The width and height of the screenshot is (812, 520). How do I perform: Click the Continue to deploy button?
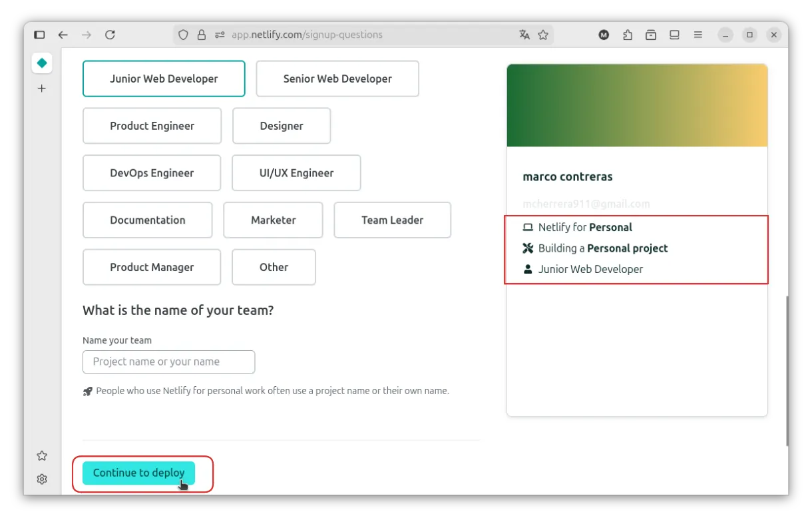click(x=138, y=473)
